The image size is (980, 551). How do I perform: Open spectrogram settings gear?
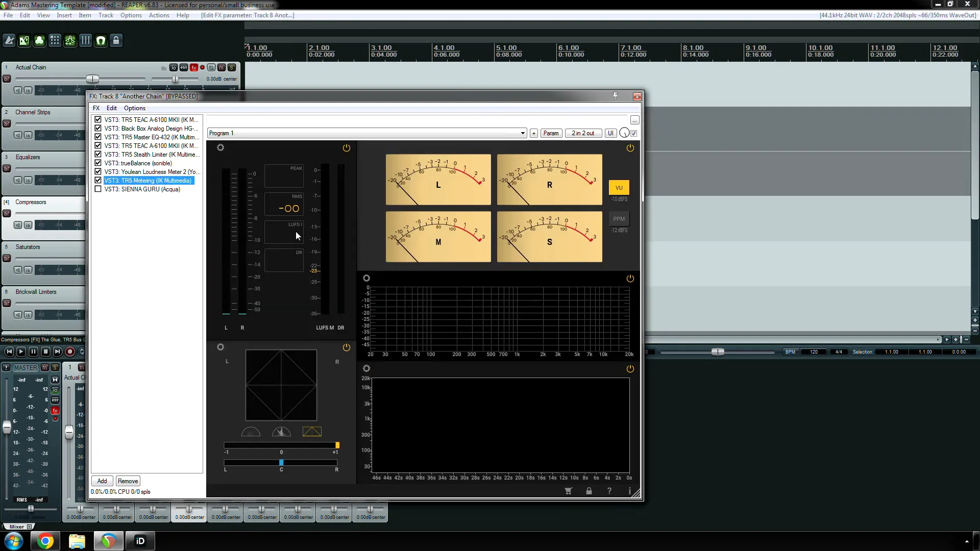(366, 368)
